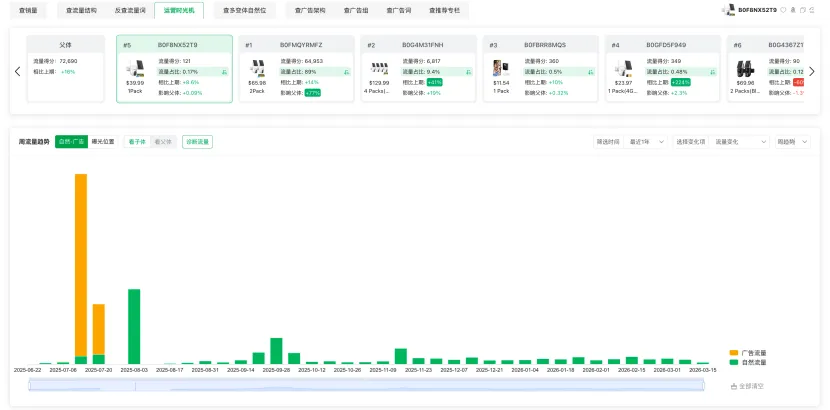
Task: Click the 诊断流量 button
Action: point(197,142)
